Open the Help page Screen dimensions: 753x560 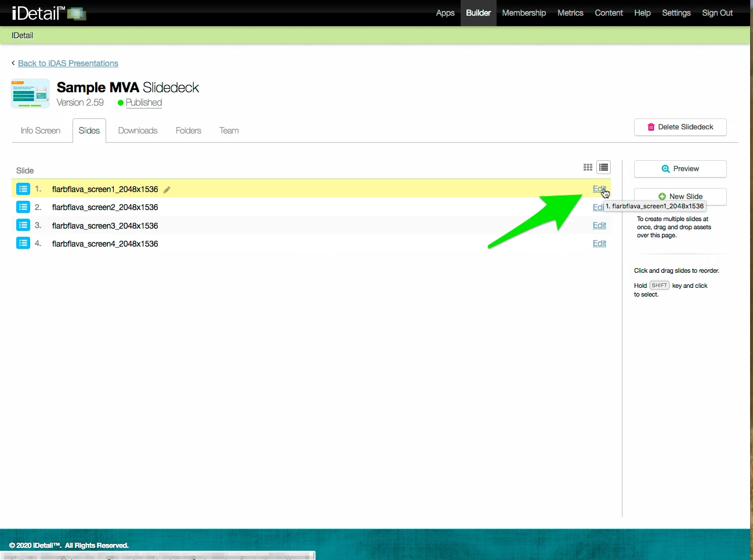[642, 13]
